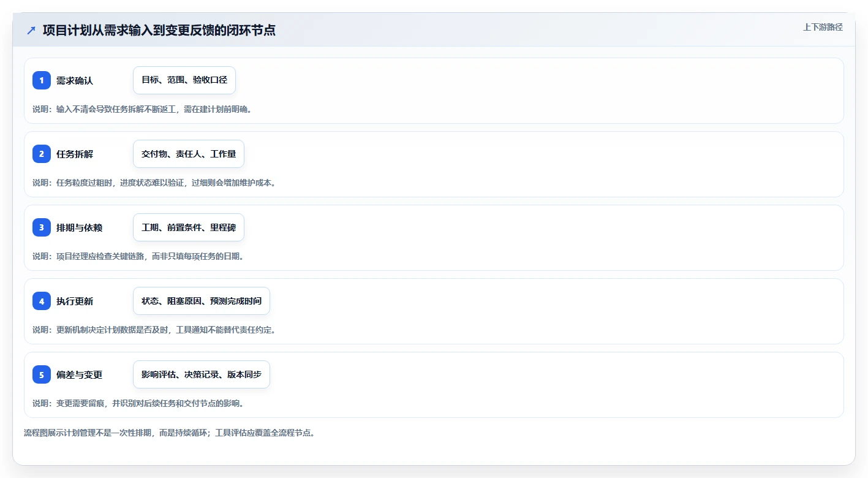This screenshot has height=478, width=868.
Task: Click the note about 输入不清会导致任务拆解不断返工
Action: [142, 109]
